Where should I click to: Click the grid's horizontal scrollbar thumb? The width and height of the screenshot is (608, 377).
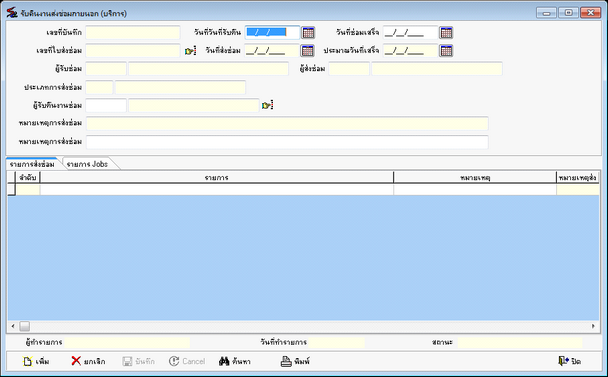(x=24, y=326)
